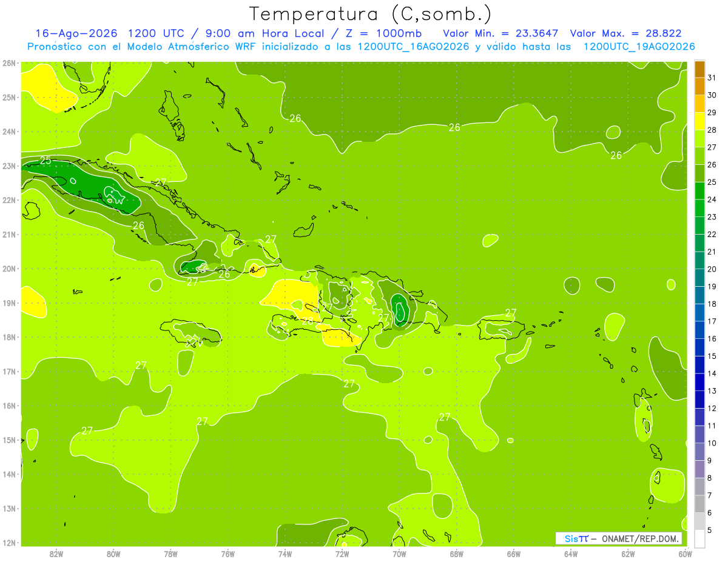This screenshot has height=562, width=728.
Task: Pick the purple swatch between 8 and 9
Action: click(x=699, y=469)
